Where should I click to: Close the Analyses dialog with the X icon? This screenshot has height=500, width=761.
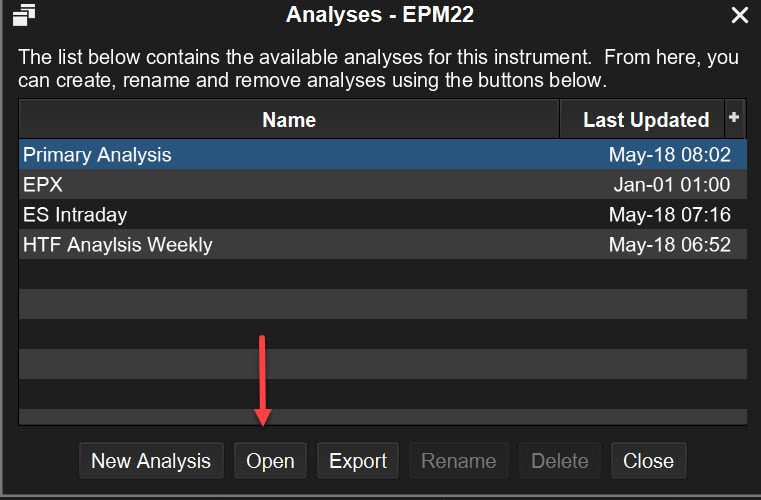[740, 15]
